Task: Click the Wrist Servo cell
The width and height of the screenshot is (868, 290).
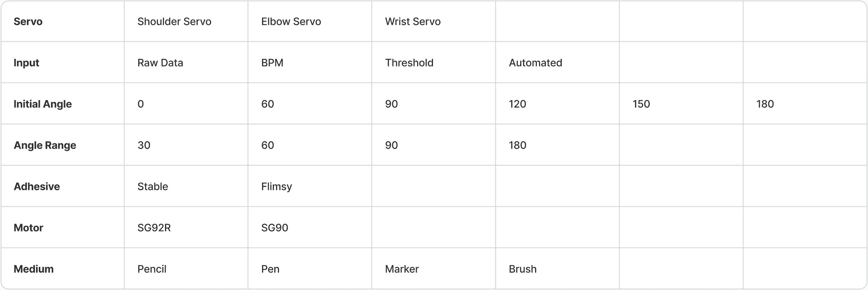Action: 412,22
